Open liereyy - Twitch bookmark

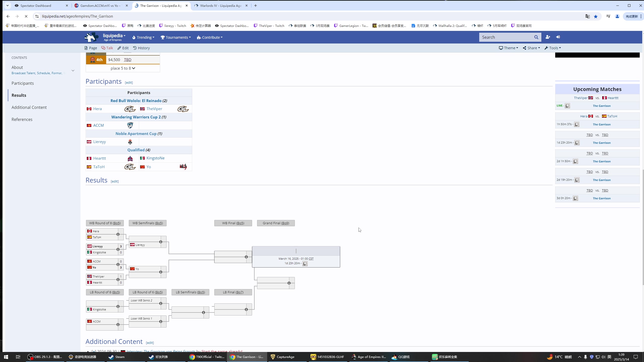tap(173, 26)
